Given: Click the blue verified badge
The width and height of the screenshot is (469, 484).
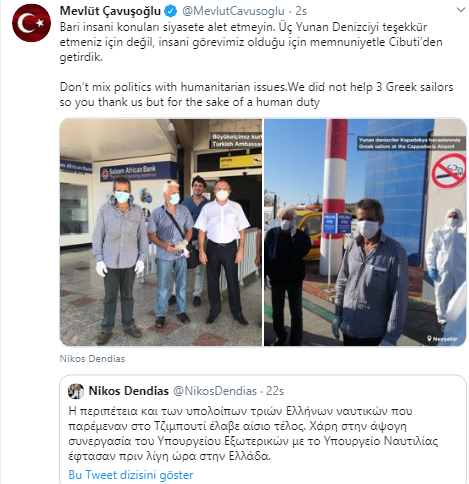Looking at the screenshot, I should 171,11.
